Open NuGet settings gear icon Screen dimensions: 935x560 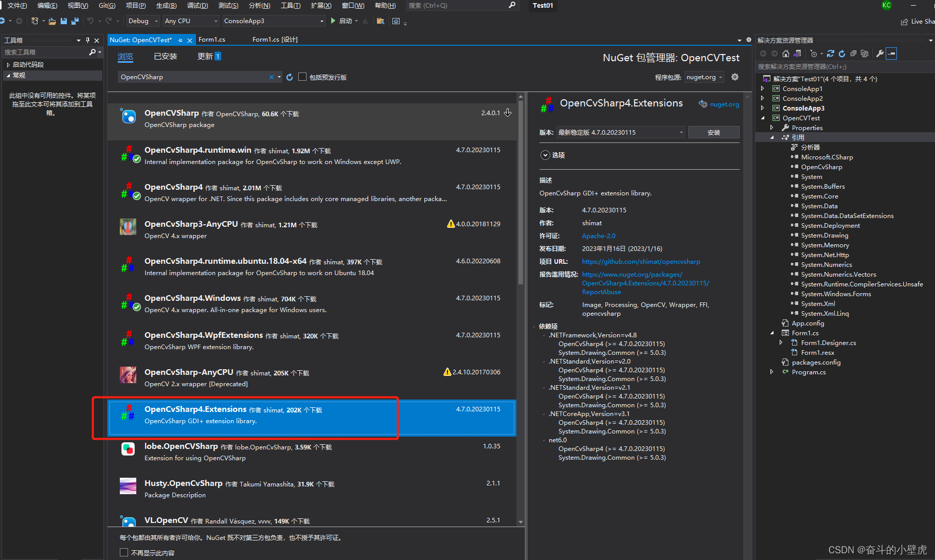point(735,77)
